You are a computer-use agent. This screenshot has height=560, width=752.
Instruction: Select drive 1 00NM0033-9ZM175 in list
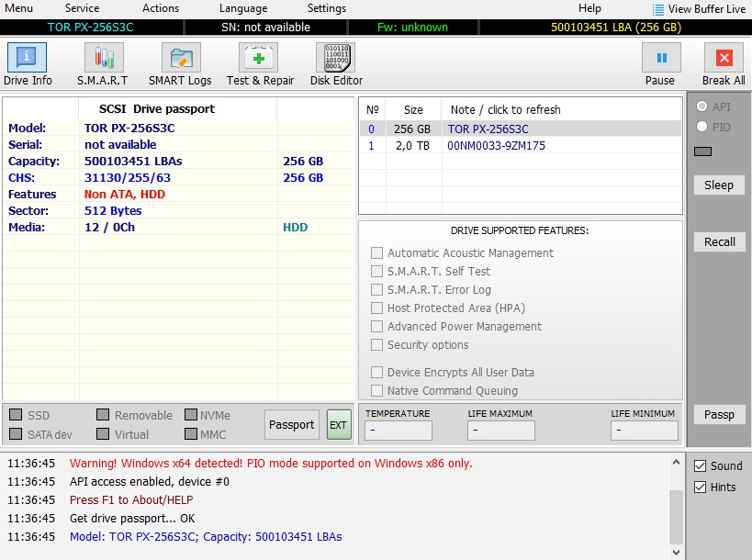coord(496,146)
